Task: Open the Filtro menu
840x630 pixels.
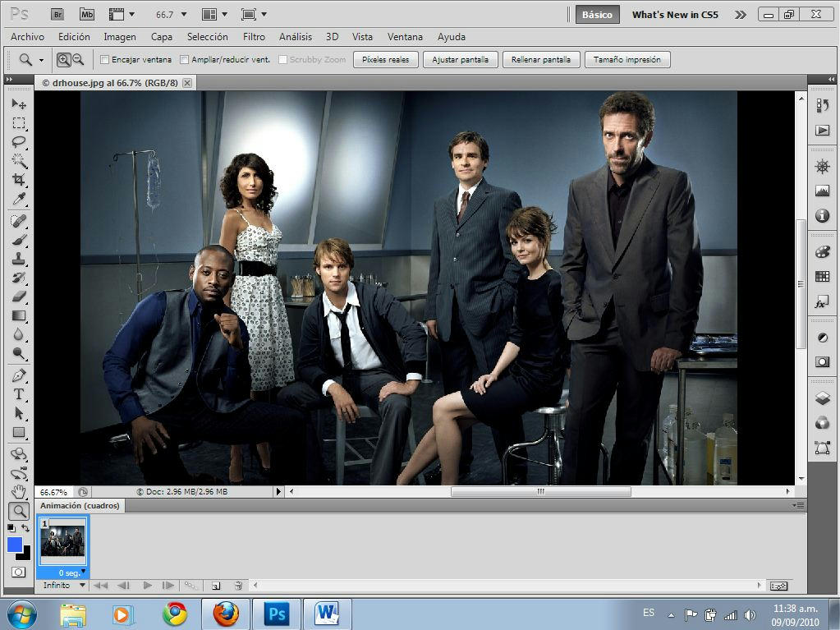Action: tap(254, 37)
